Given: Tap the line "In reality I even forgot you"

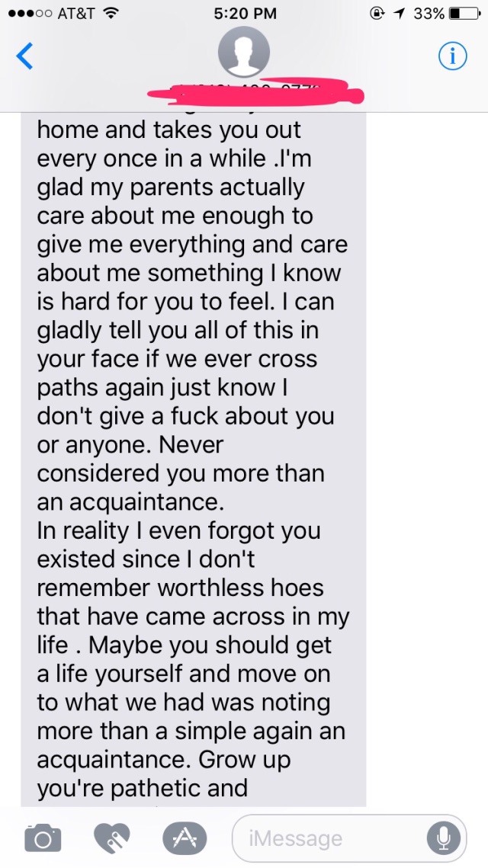Looking at the screenshot, I should 179,532.
